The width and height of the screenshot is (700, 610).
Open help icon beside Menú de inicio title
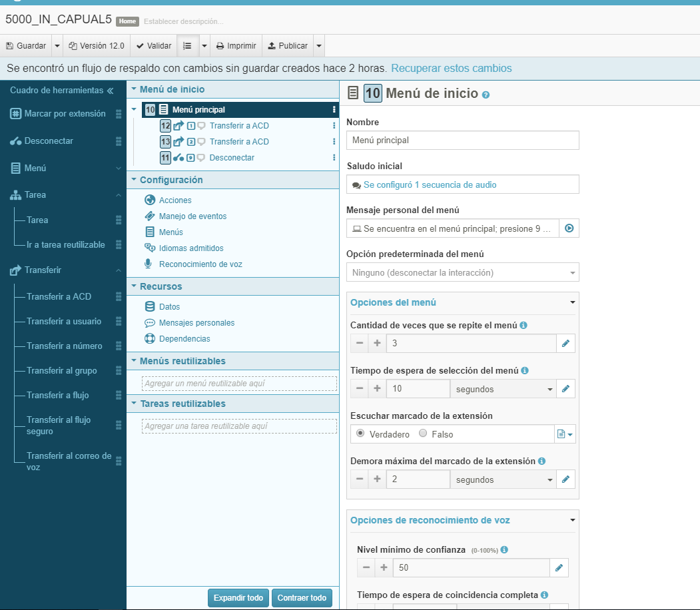click(x=486, y=95)
